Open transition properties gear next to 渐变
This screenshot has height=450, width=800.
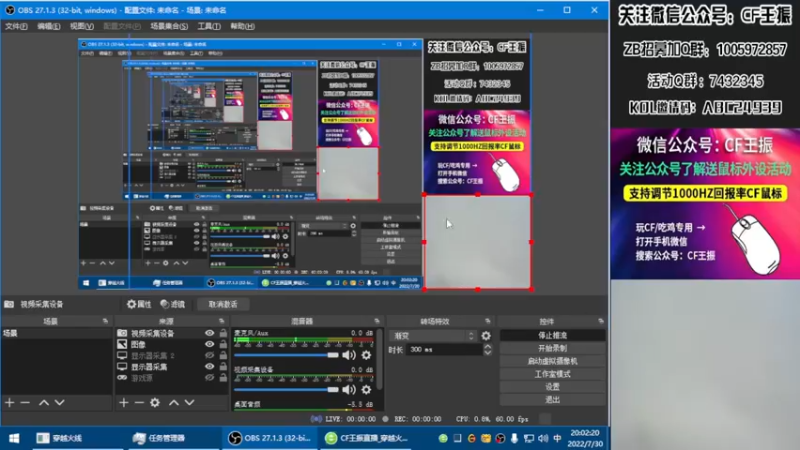pos(486,336)
